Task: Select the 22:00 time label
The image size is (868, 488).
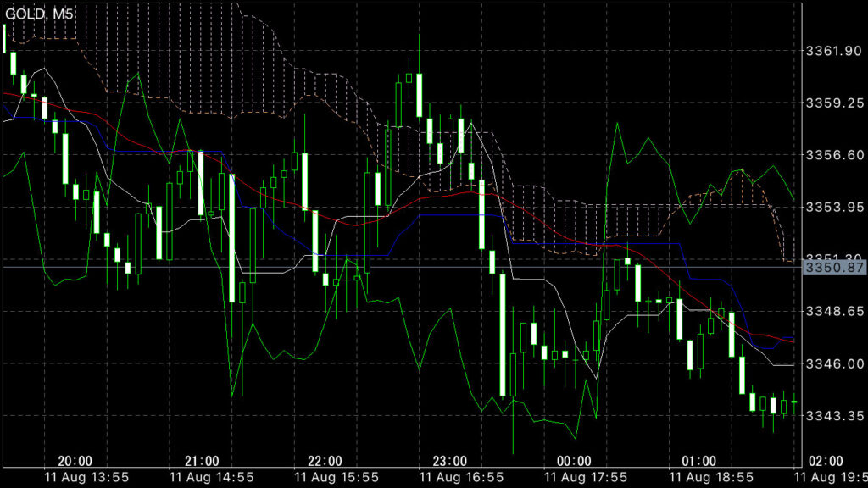Action: 325,461
